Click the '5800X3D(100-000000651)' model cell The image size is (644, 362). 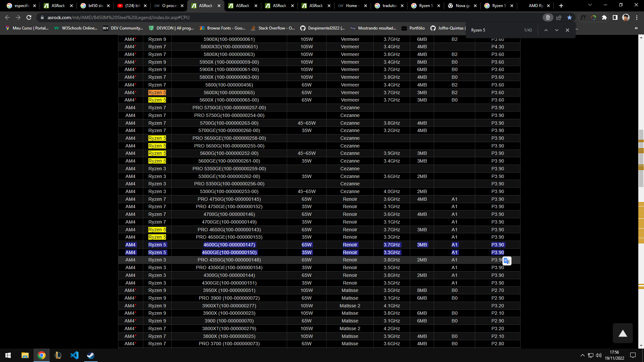click(229, 47)
